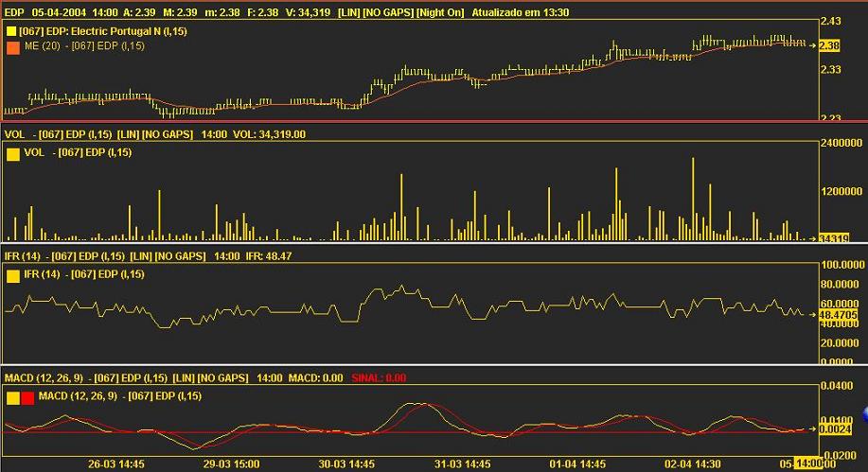868x472 pixels.
Task: Click the 1200000 label on volume axis
Action: (841, 191)
